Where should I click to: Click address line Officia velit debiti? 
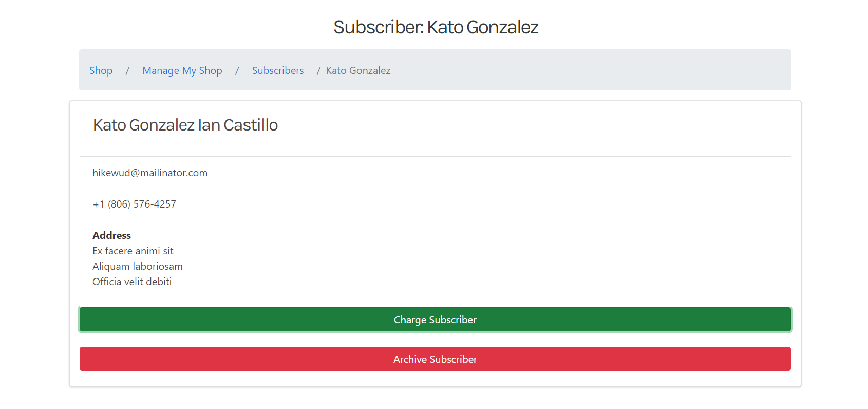pos(132,282)
